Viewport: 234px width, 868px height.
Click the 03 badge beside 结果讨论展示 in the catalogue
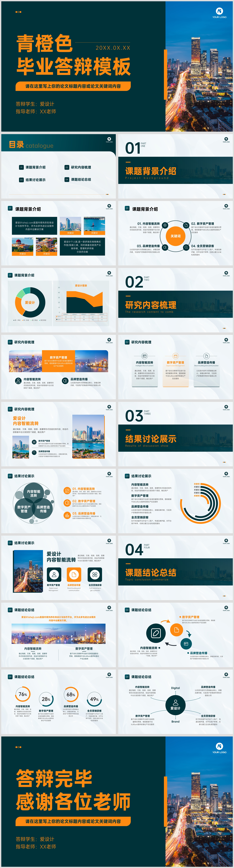pyautogui.click(x=21, y=180)
